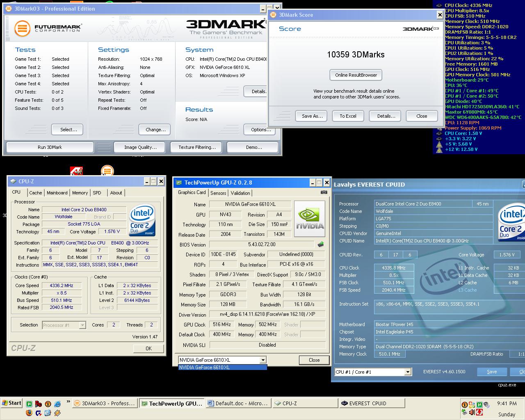Screen dimensions: 525x420
Task: Open the Cache tab in CPU-Z
Action: [35, 193]
